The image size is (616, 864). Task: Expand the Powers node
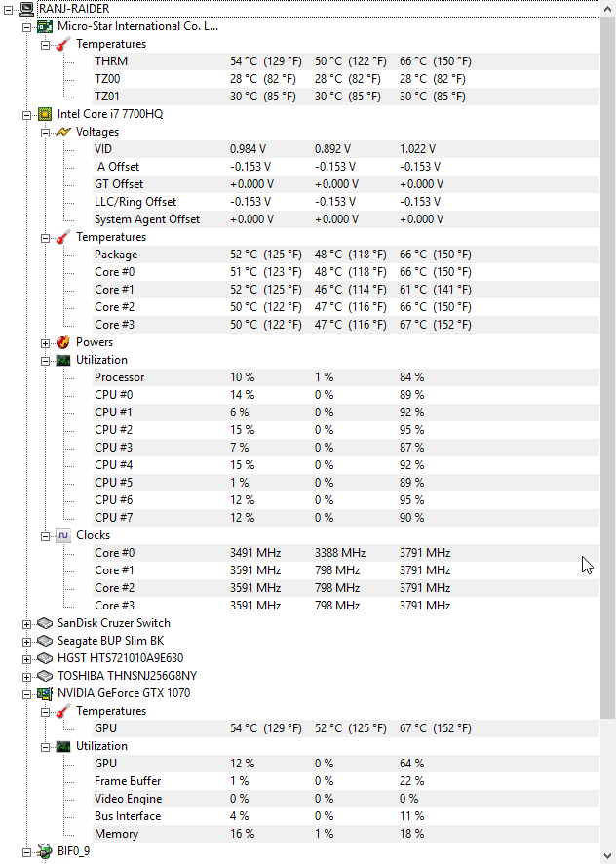(x=45, y=342)
